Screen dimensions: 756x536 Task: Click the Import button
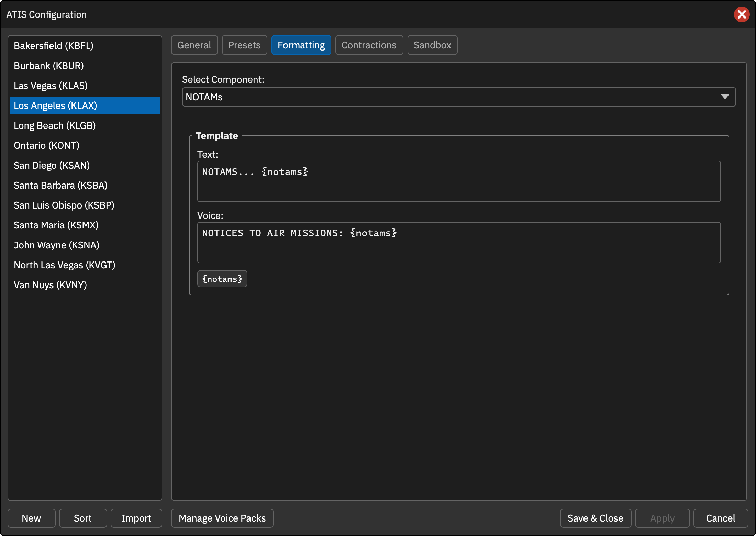[136, 518]
